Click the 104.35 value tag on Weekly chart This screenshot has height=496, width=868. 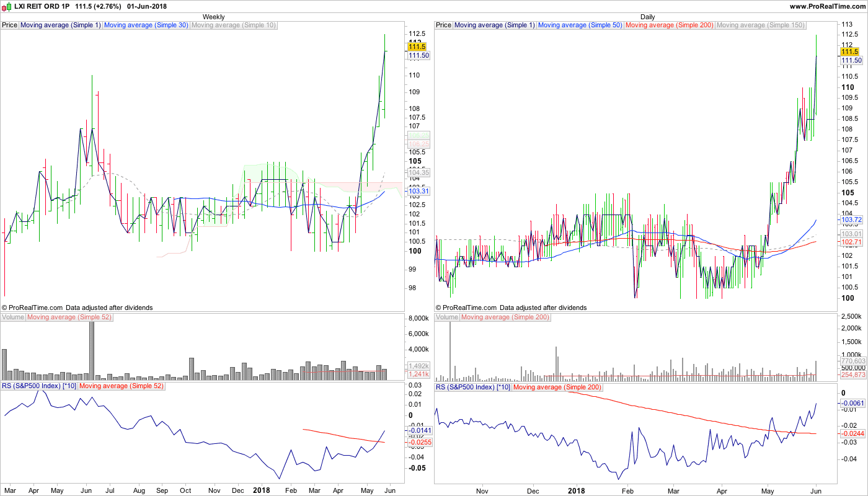pos(418,172)
